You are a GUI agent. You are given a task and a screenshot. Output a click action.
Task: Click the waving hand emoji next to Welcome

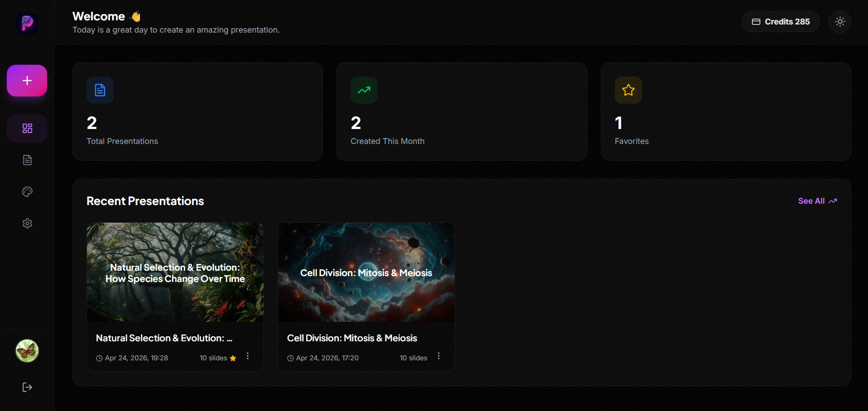tap(135, 17)
